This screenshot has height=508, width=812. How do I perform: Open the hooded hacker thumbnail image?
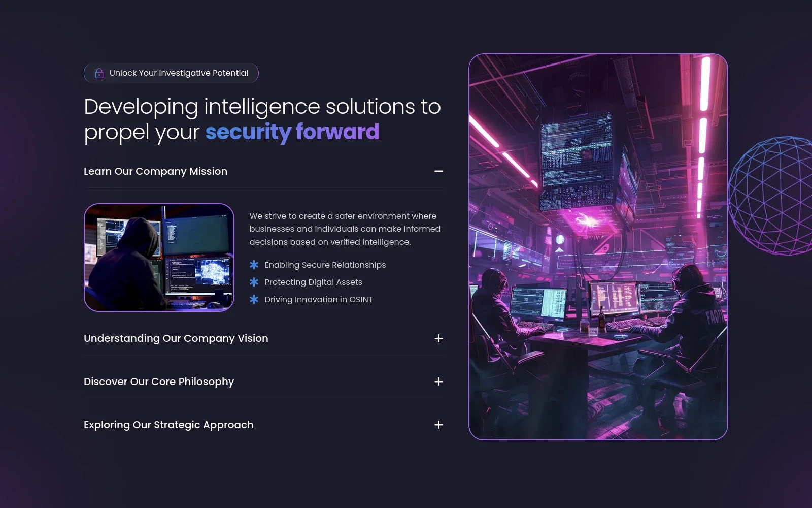click(x=159, y=258)
